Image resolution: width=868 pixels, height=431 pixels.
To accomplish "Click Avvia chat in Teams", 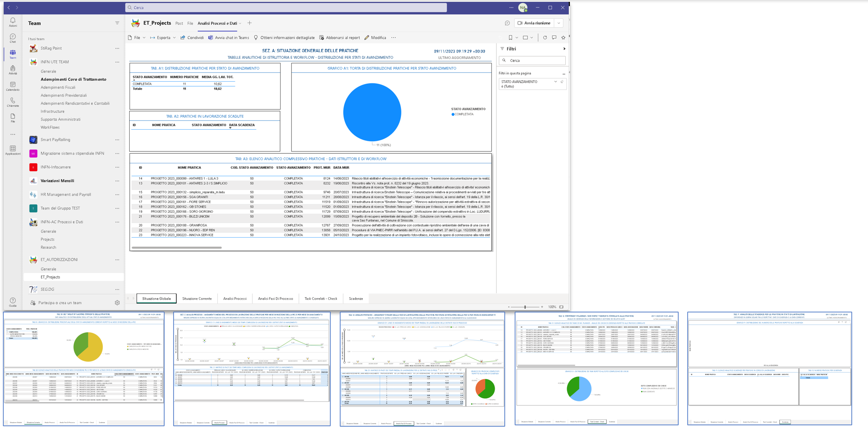I will point(228,38).
